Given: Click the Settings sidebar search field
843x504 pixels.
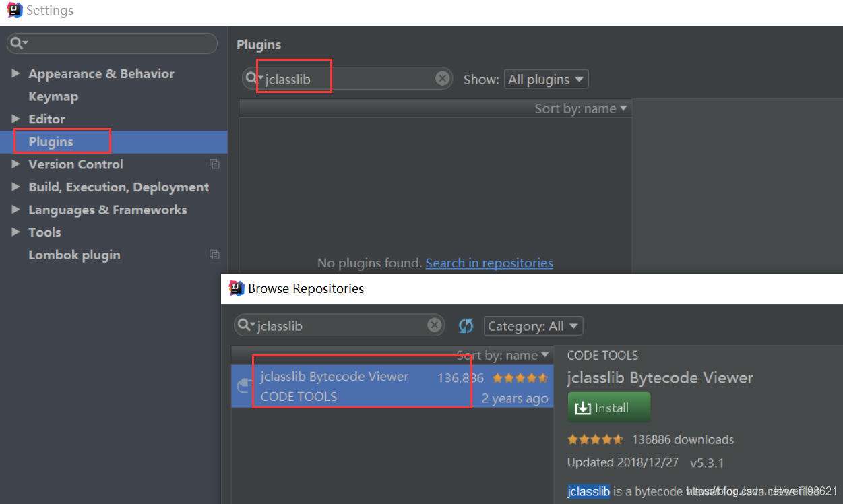Looking at the screenshot, I should pyautogui.click(x=112, y=43).
